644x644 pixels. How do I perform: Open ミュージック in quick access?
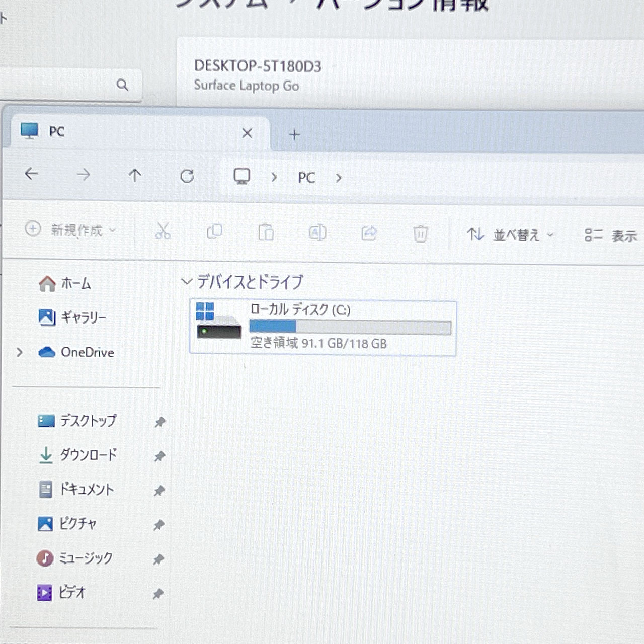pyautogui.click(x=75, y=558)
